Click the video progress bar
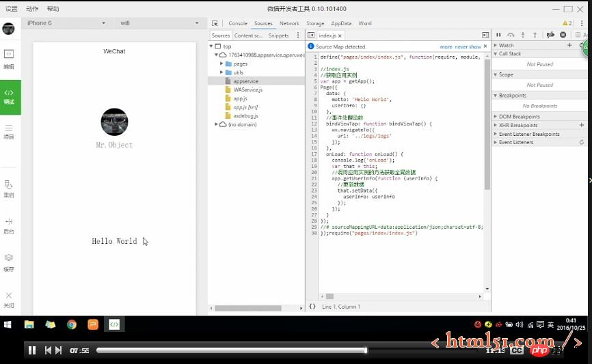This screenshot has height=364, width=592. click(x=287, y=350)
